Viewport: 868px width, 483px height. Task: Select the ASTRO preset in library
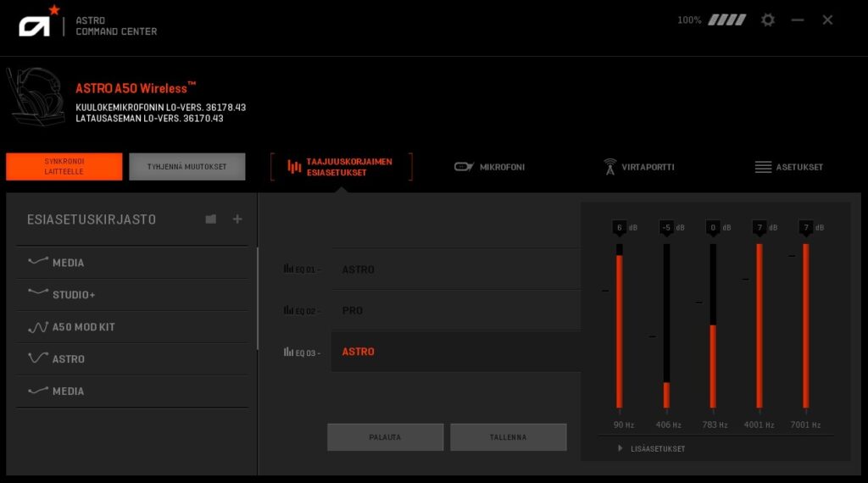[132, 359]
